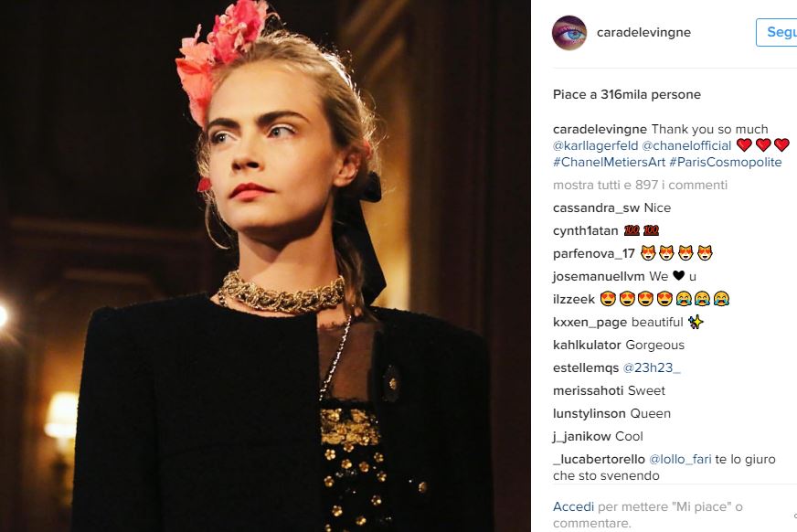Open the kahlkulator commenter profile
Image resolution: width=797 pixels, height=532 pixels.
pyautogui.click(x=587, y=345)
